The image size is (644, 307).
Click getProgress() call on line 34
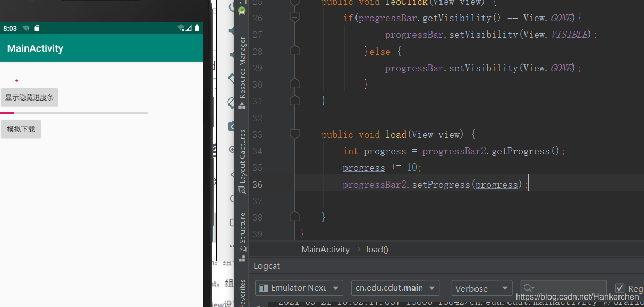[x=525, y=151]
